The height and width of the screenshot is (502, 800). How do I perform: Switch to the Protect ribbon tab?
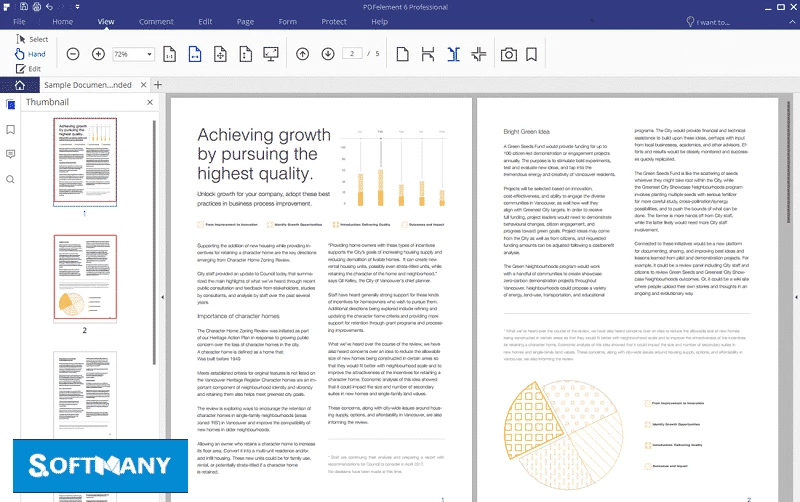[334, 21]
